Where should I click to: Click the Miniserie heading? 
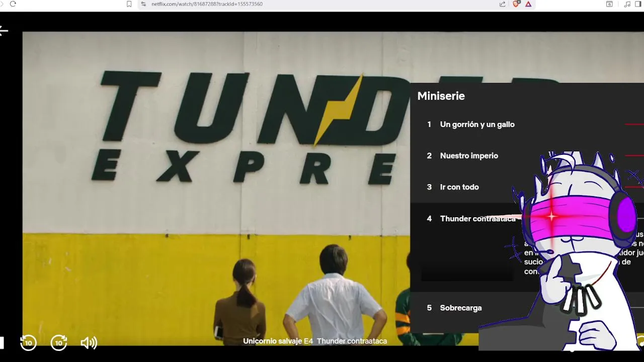coord(441,96)
